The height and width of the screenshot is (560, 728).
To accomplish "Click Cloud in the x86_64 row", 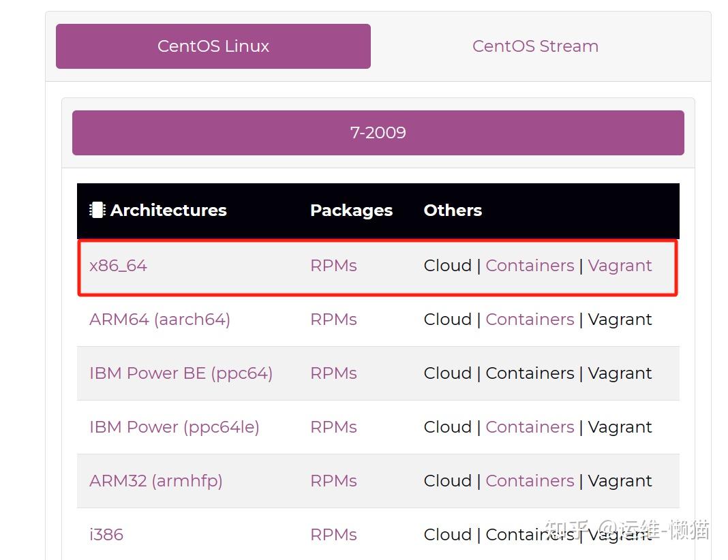I will point(448,266).
